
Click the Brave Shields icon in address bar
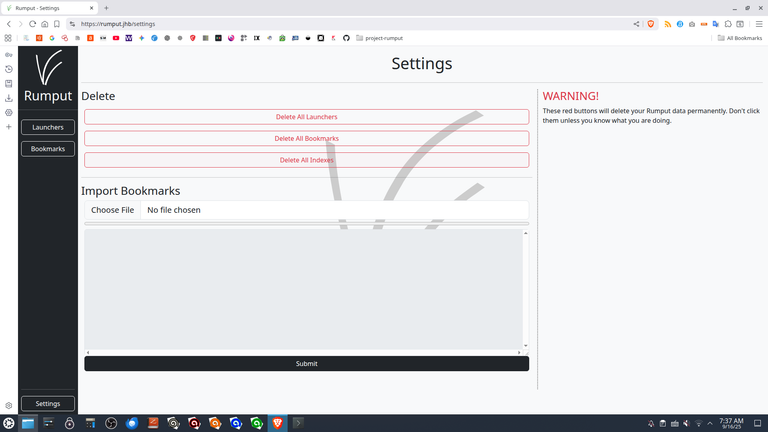tap(650, 23)
